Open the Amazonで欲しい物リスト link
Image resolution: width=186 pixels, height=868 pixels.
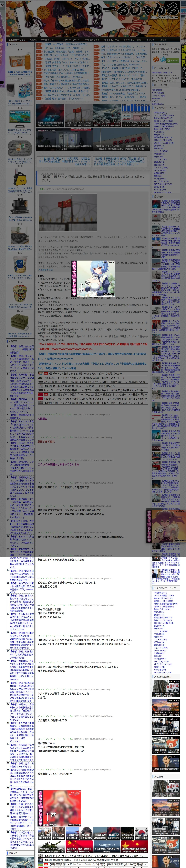[162, 72]
